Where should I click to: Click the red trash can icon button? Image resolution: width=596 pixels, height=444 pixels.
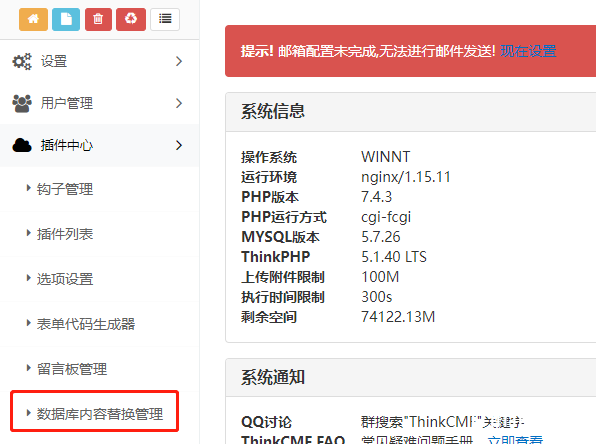pos(98,19)
